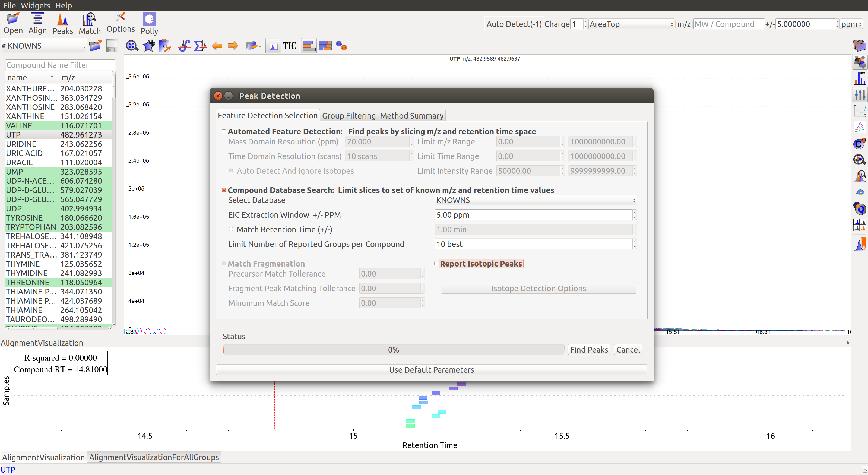Click the Isotope Detection Options button
868x475 pixels.
tap(538, 288)
